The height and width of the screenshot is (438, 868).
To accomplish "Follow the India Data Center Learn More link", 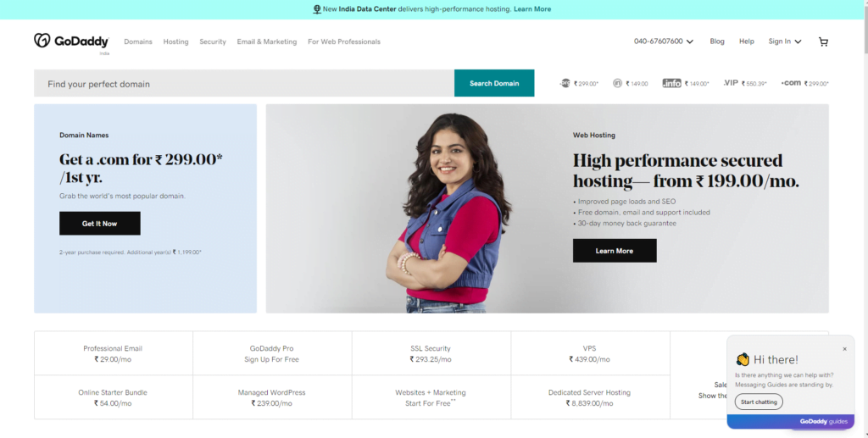I will click(x=532, y=8).
